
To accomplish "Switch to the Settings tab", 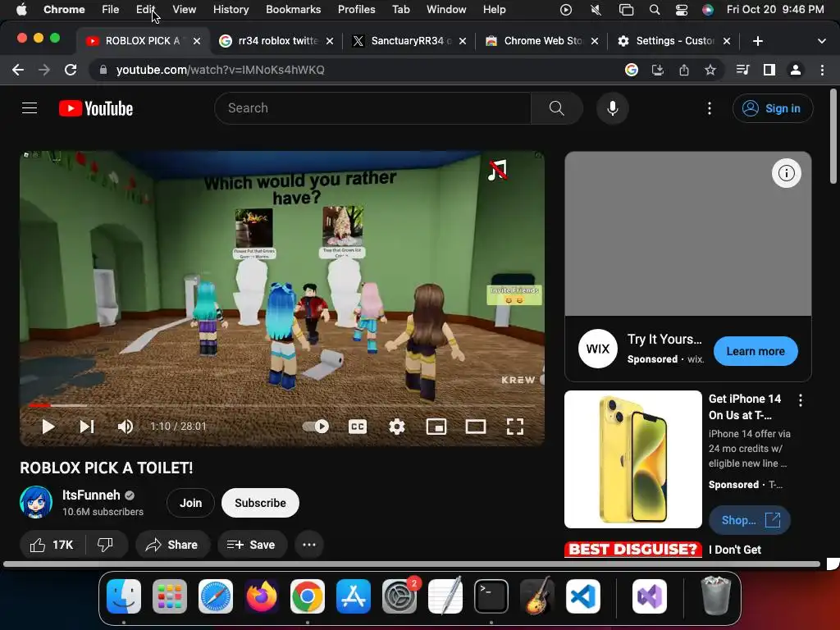I will pos(674,41).
